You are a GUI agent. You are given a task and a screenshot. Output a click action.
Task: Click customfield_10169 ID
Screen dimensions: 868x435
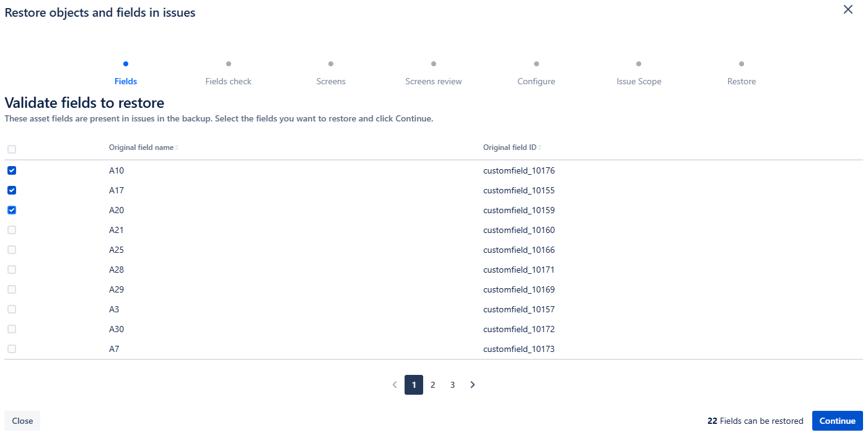[519, 289]
